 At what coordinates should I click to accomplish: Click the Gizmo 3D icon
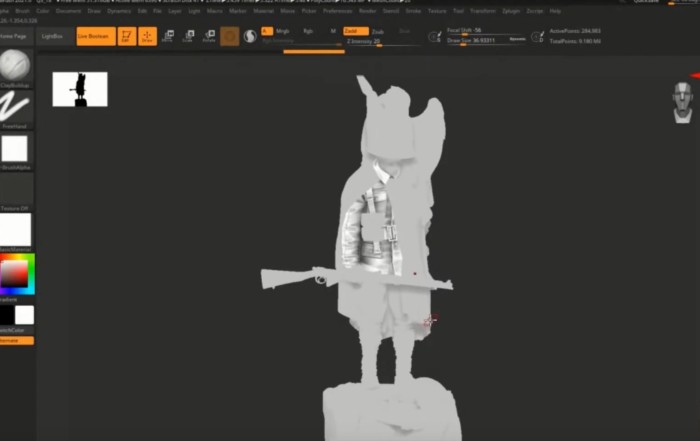230,36
